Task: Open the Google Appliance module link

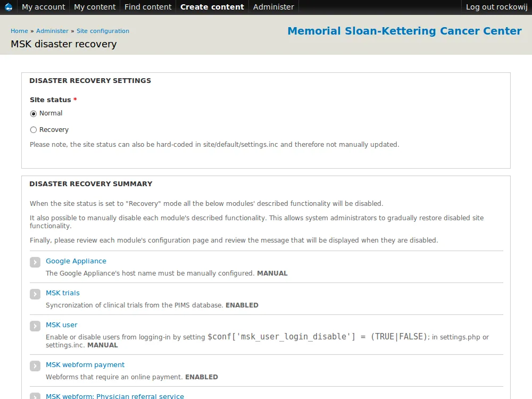Action: click(76, 261)
